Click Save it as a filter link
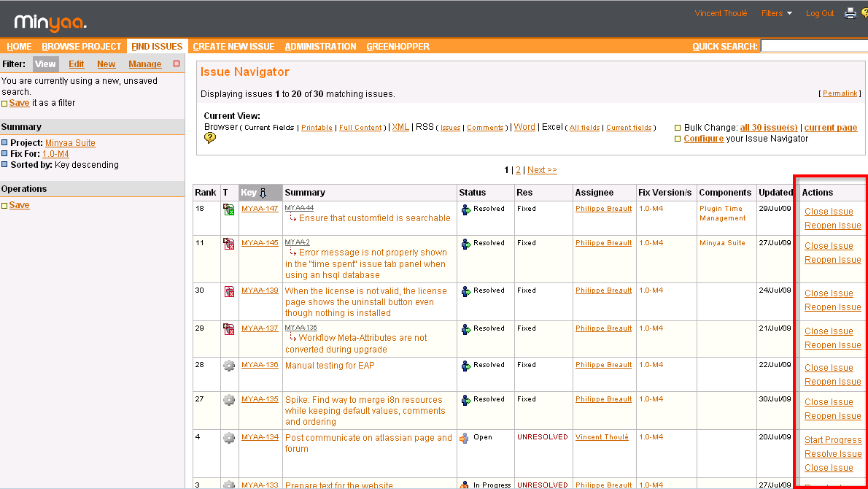Image resolution: width=868 pixels, height=489 pixels. pos(20,103)
